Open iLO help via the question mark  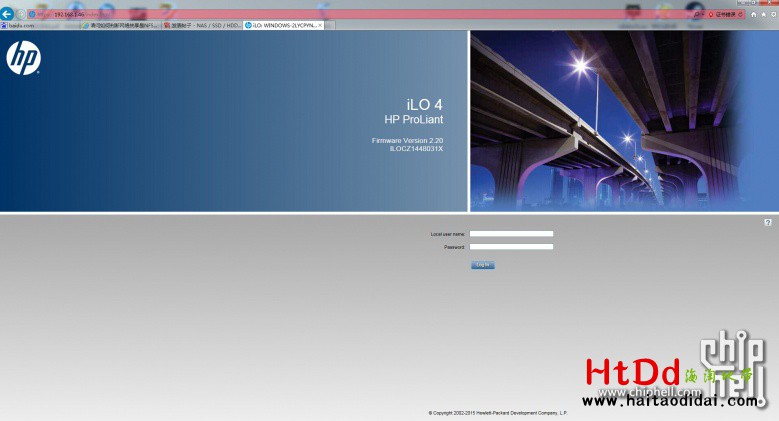768,222
